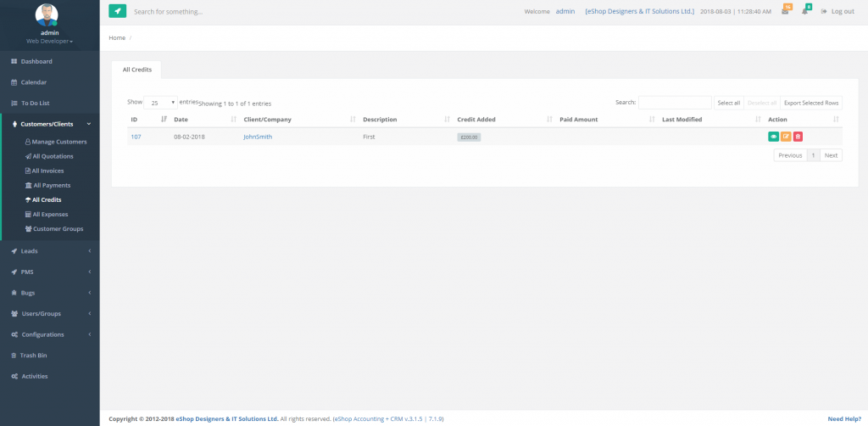Click the orange edit credit icon

786,137
